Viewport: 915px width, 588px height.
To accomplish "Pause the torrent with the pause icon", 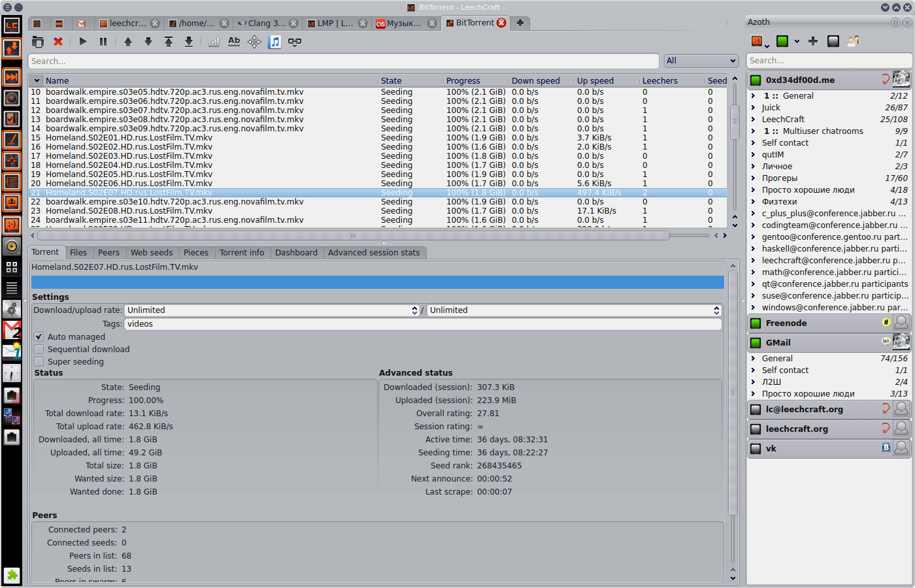I will (x=103, y=42).
